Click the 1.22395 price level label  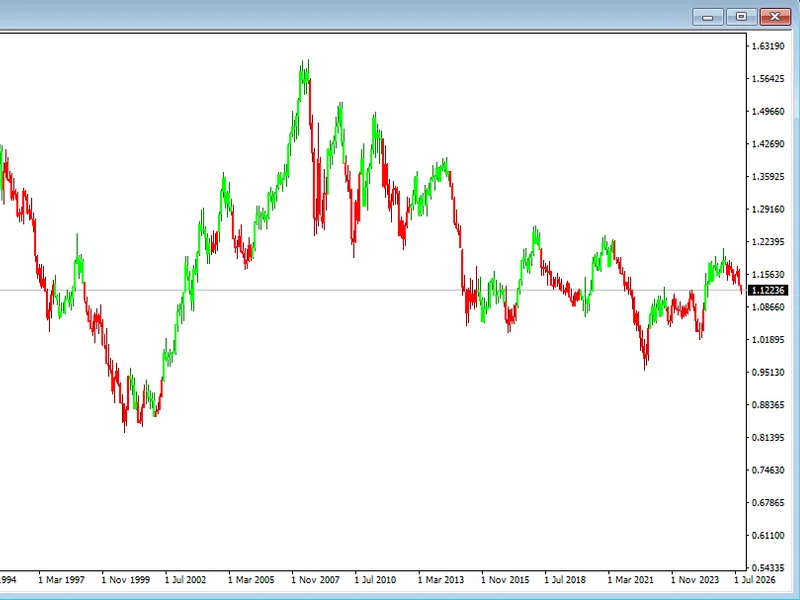tap(768, 242)
